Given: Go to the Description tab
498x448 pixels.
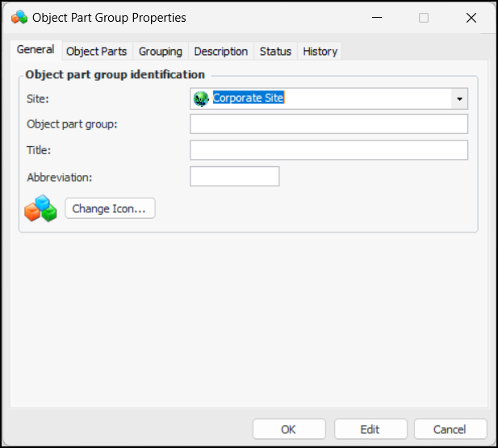Looking at the screenshot, I should pos(221,51).
